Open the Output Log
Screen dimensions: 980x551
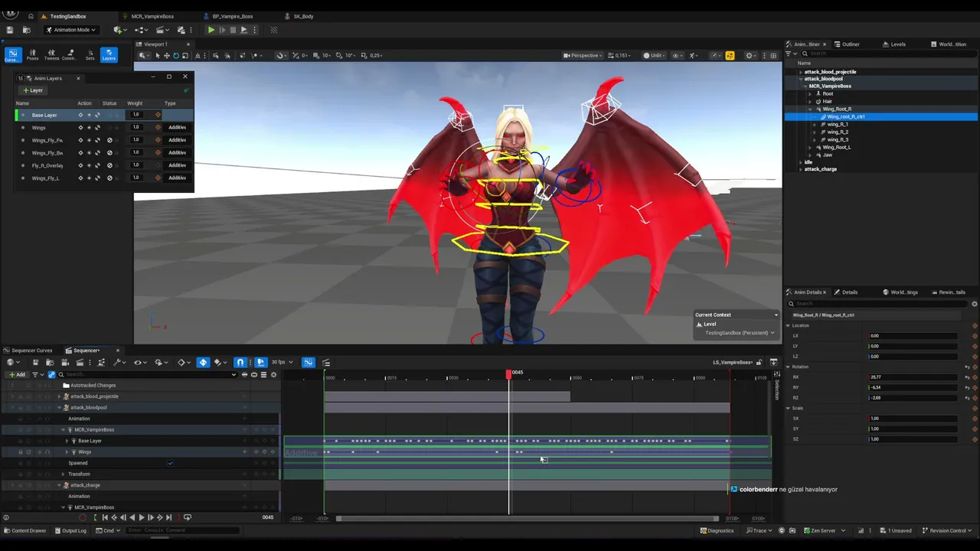coord(70,530)
